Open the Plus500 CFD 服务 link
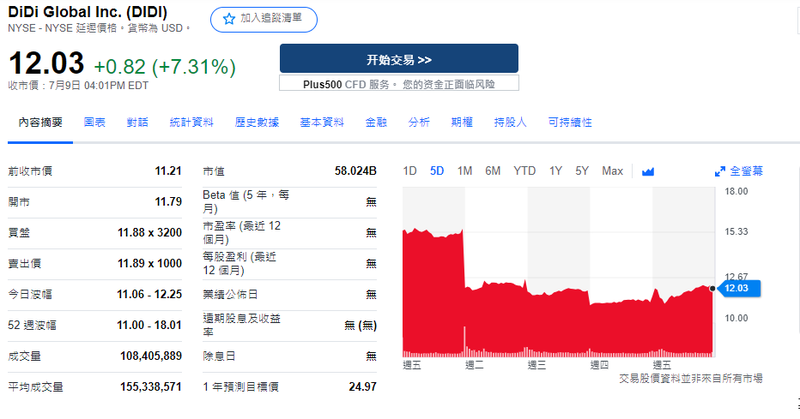 click(399, 84)
